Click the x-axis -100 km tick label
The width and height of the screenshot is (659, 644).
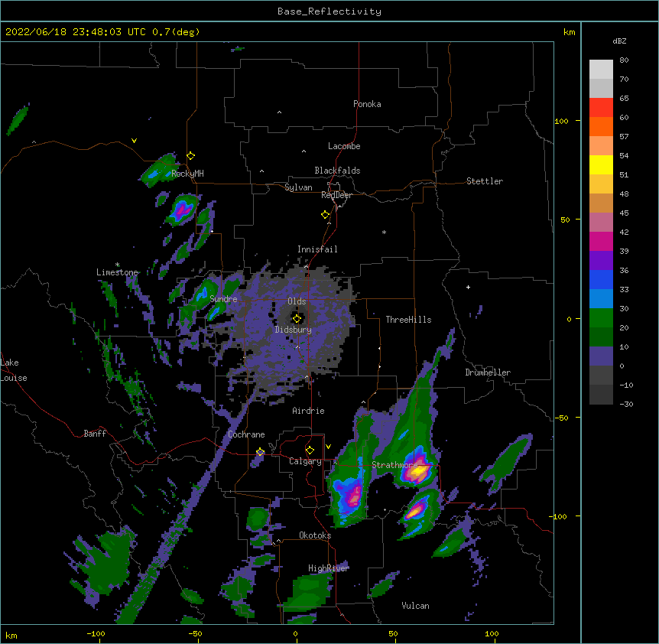(x=96, y=633)
